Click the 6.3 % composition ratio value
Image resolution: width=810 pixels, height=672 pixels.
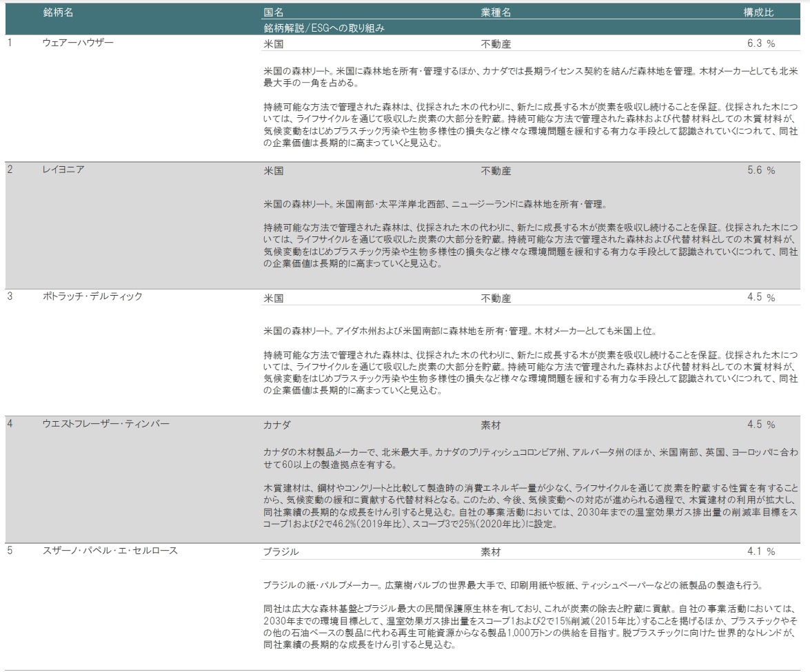click(x=761, y=43)
